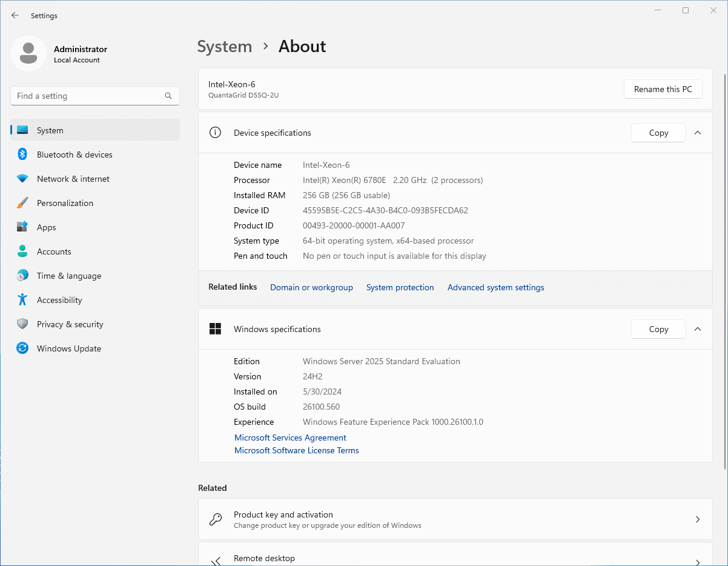
Task: Maximize the Settings window
Action: click(686, 10)
